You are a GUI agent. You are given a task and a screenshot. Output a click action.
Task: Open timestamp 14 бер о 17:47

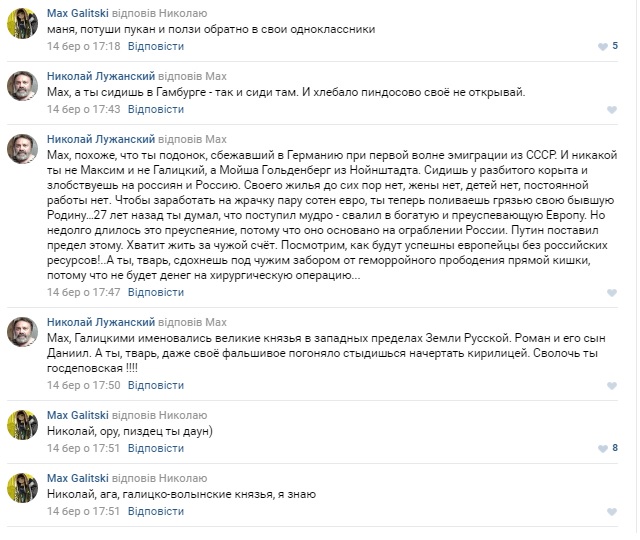click(x=84, y=292)
